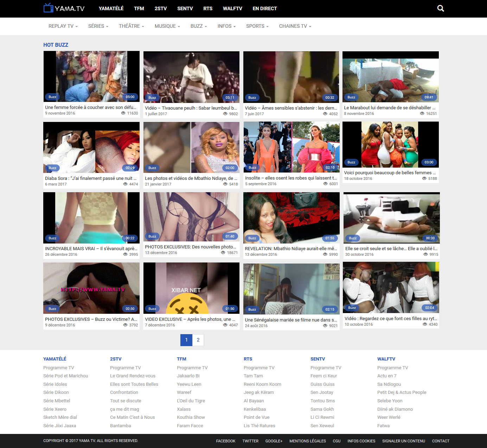Select 2STV in the top bar
Viewport: 487px width, 448px height.
pos(161,8)
